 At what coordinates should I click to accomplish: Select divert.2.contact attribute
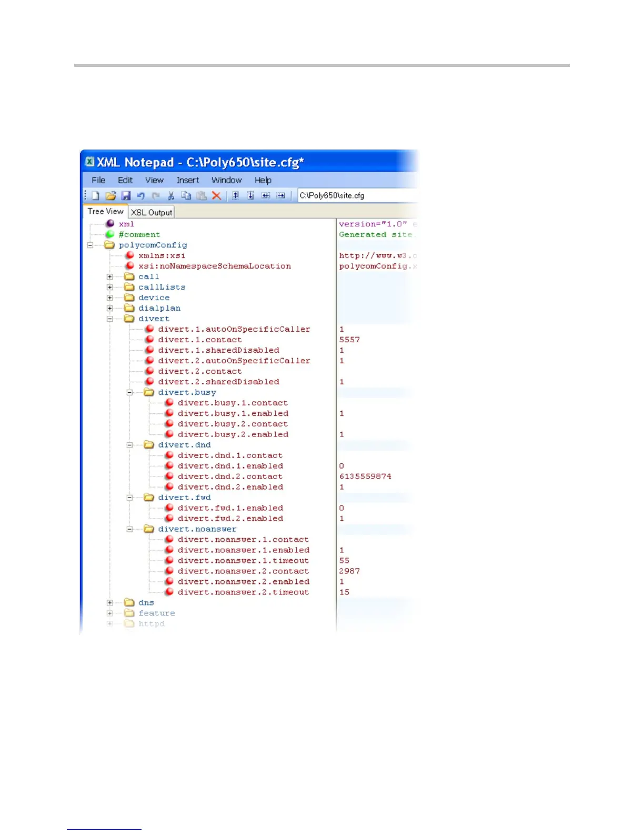pyautogui.click(x=200, y=371)
